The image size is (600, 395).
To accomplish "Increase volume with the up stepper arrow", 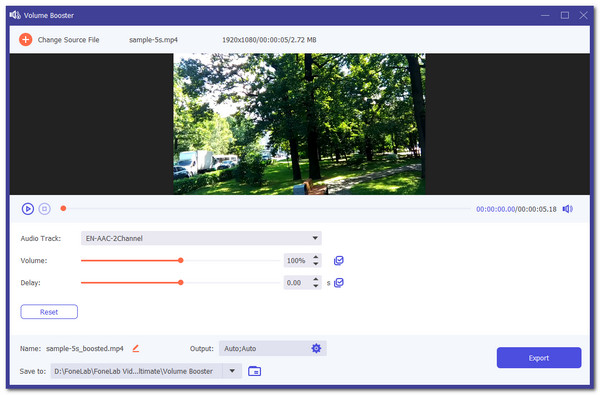I will [x=316, y=257].
